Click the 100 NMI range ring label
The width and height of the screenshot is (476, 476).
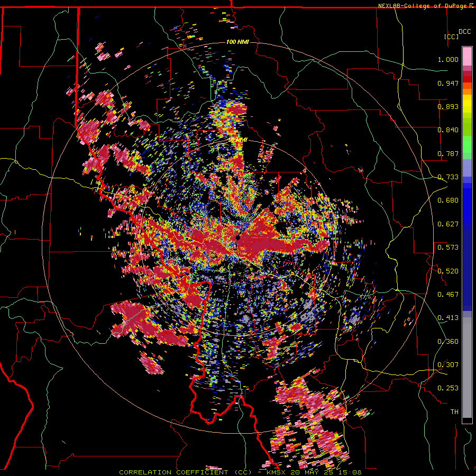(237, 42)
